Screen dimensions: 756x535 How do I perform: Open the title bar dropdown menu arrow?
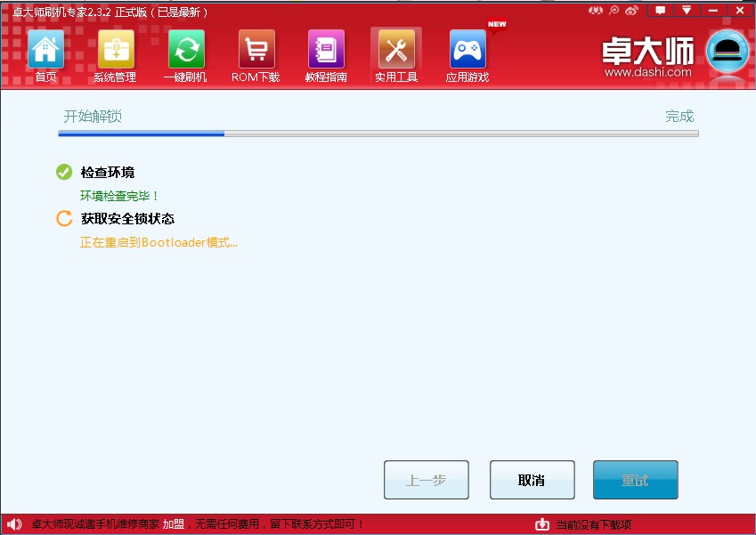pyautogui.click(x=687, y=10)
